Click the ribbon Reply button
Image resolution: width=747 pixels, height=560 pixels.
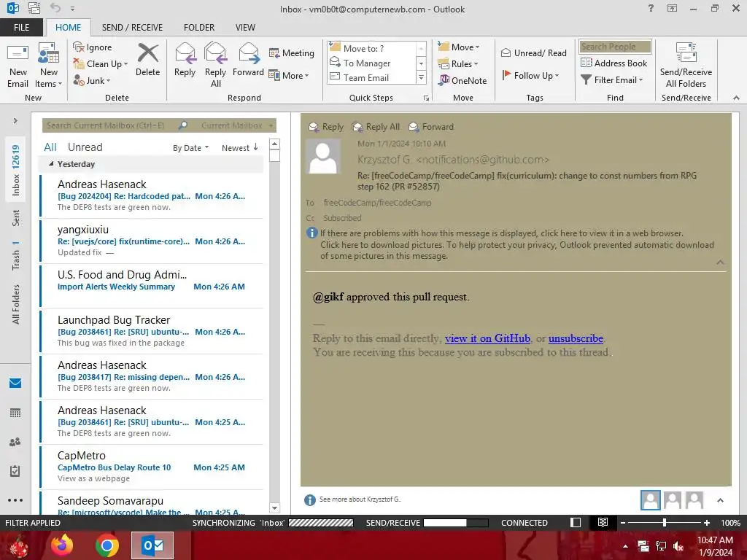(x=185, y=60)
